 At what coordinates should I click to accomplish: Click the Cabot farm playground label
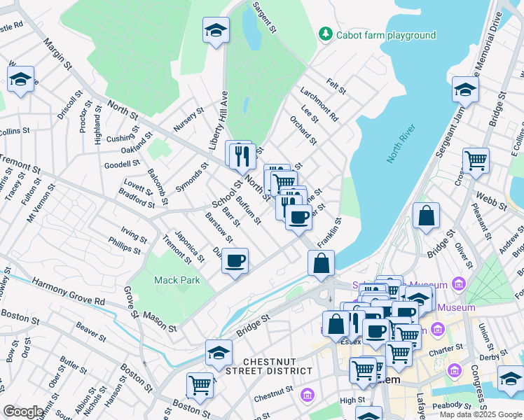pos(386,35)
